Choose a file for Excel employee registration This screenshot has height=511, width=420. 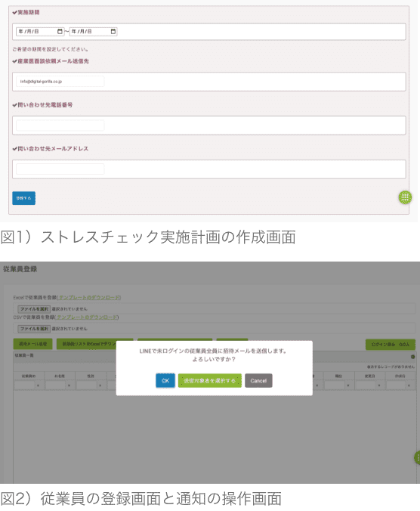(34, 309)
